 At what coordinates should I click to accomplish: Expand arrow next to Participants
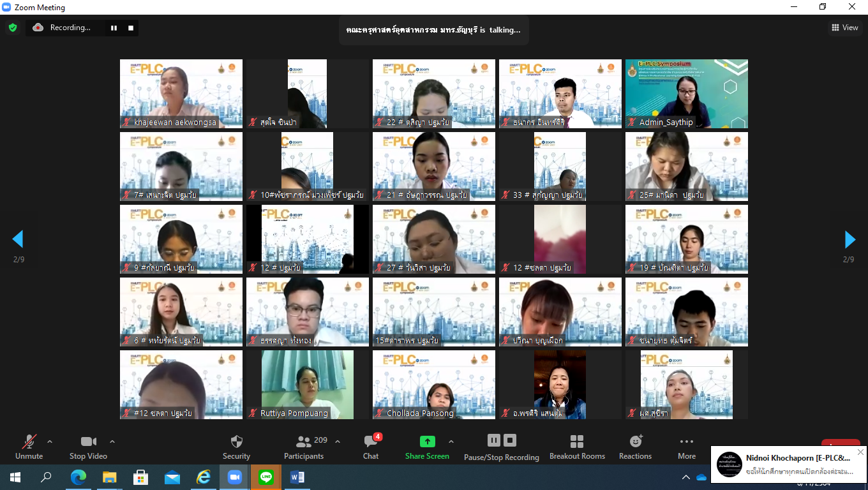point(338,442)
